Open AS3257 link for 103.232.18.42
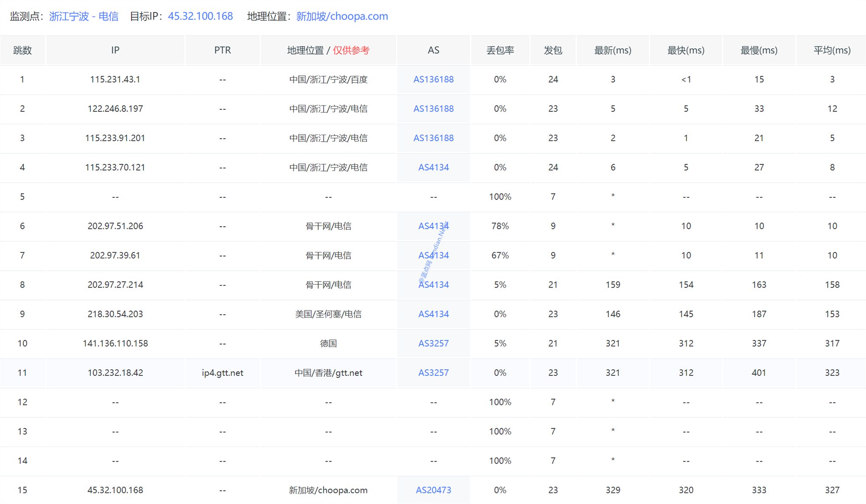Viewport: 866px width, 504px height. (433, 373)
